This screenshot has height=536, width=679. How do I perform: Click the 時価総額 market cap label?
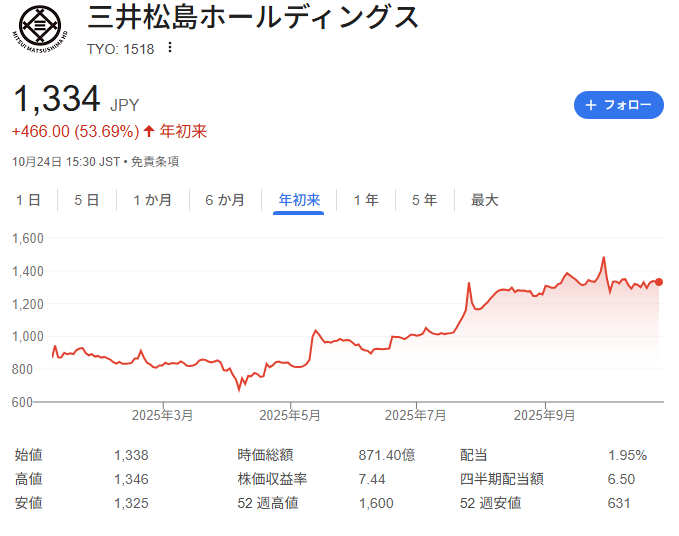point(265,455)
